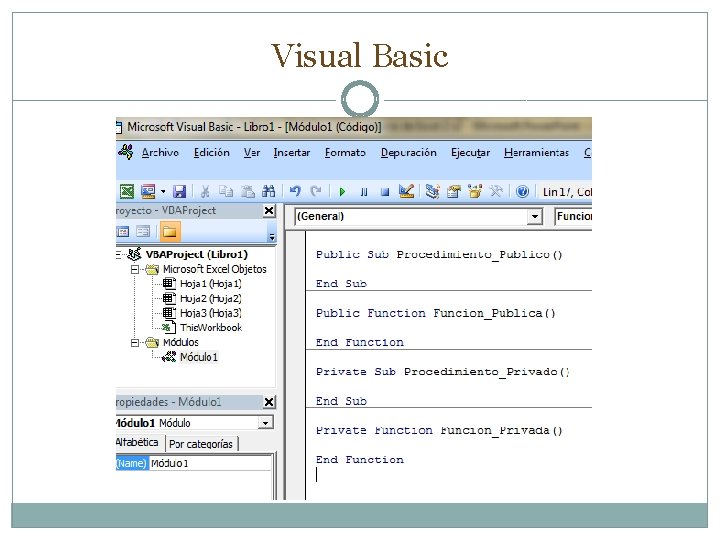Open the Depuración menu

click(x=409, y=152)
